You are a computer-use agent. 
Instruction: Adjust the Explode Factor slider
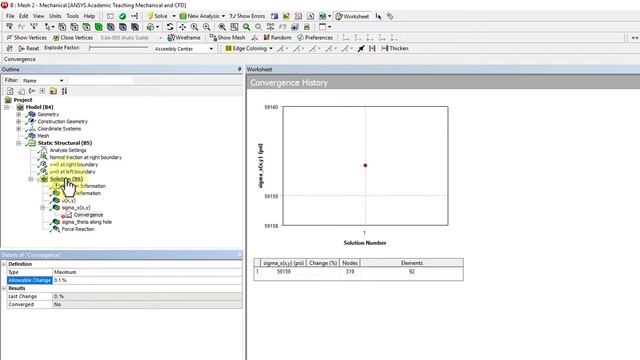click(118, 48)
